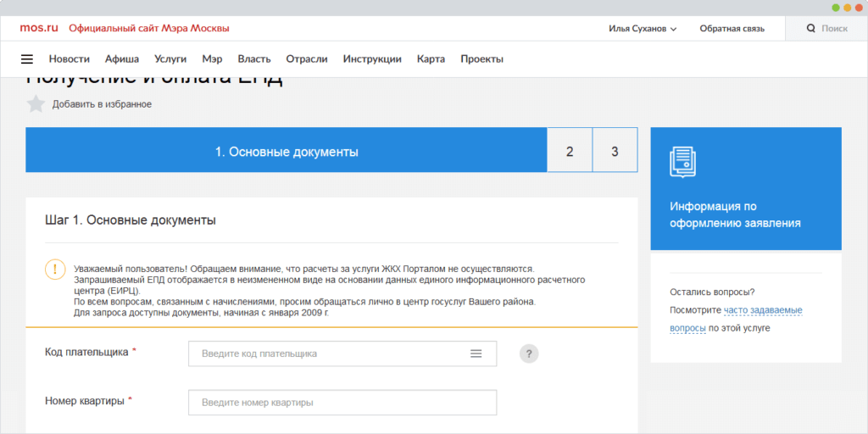Screen dimensions: 868x434
Task: Go to the Инструкции section
Action: [x=372, y=59]
